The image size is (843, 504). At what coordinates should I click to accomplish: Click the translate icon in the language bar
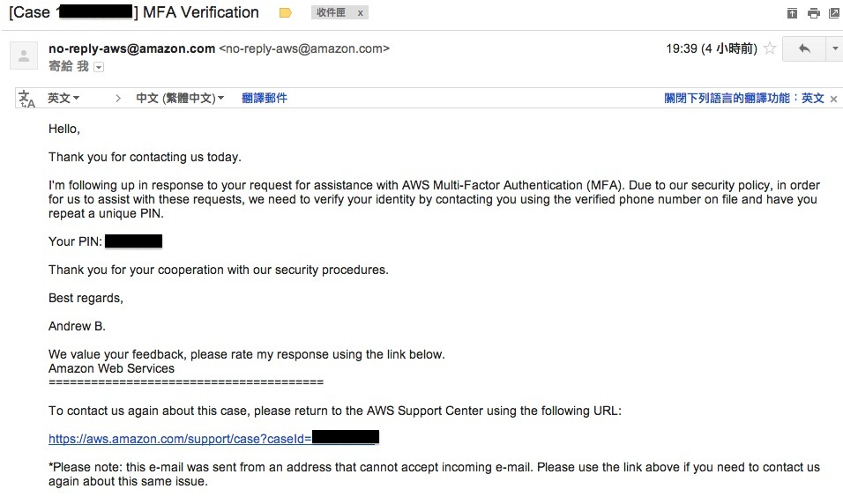(26, 99)
